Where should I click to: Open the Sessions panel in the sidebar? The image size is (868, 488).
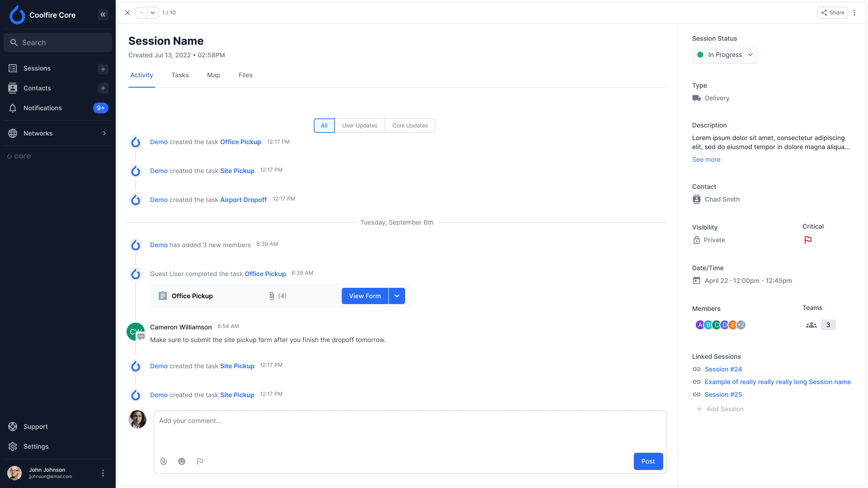(36, 68)
